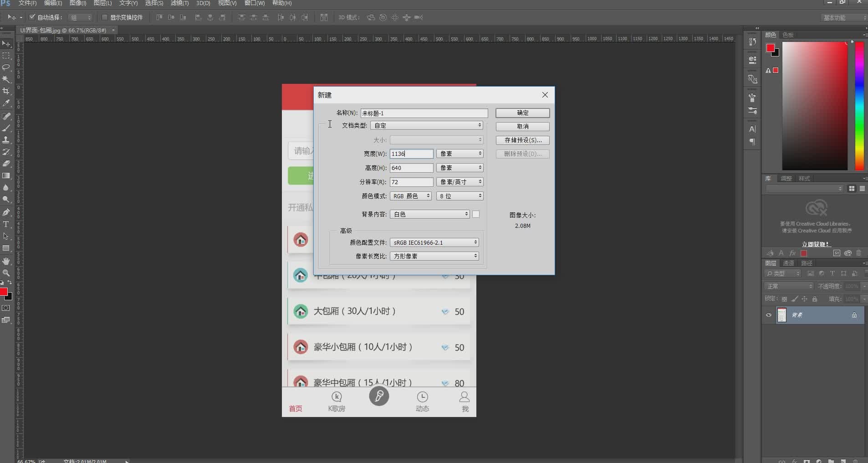Open the resolution unit dropdown
Screen dimensions: 868x463
tap(460, 182)
